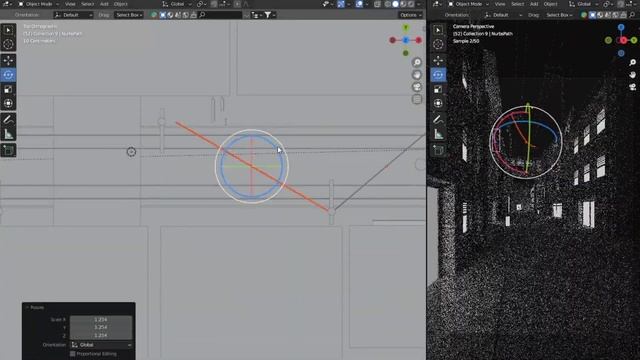
Task: Select the Select Box tool in left viewport toolbar
Action: coord(8,30)
